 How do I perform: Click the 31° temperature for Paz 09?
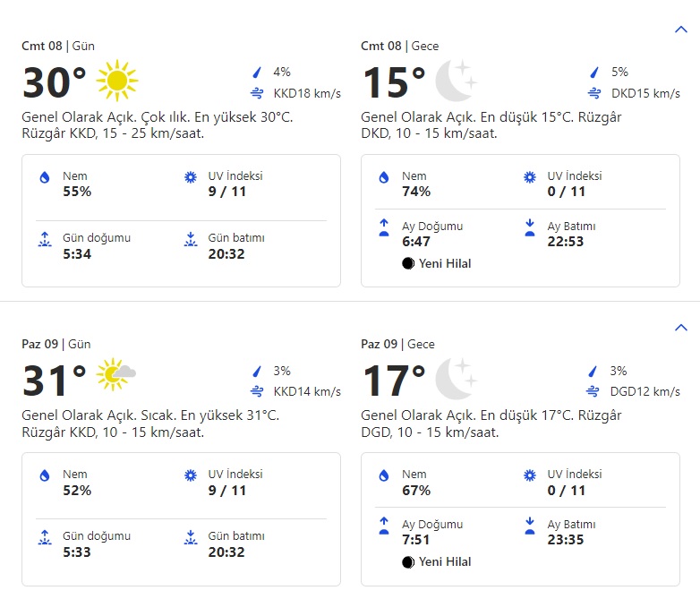[x=55, y=381]
